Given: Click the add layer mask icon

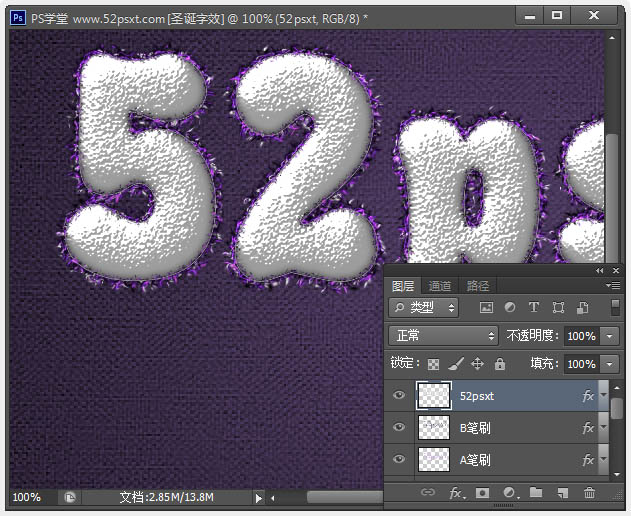Looking at the screenshot, I should (482, 493).
